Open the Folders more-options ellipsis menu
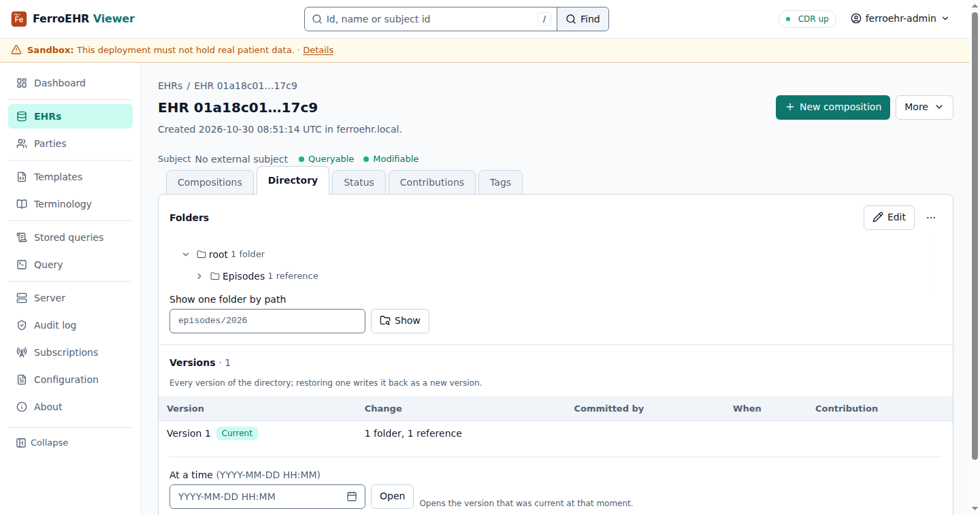This screenshot has height=515, width=980. (x=931, y=218)
